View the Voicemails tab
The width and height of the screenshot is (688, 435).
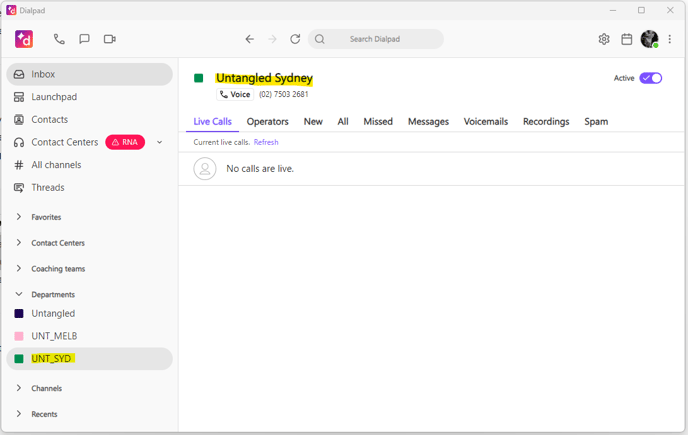point(486,122)
